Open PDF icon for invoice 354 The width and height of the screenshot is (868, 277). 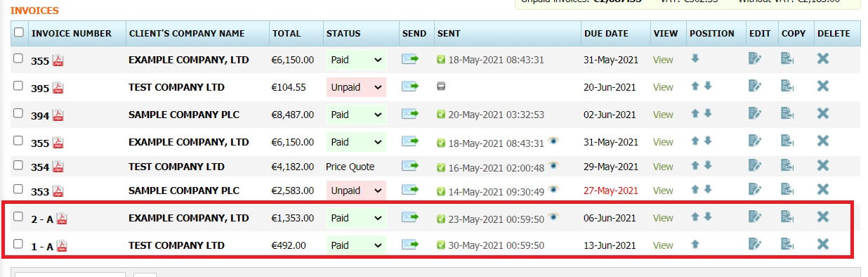(58, 167)
